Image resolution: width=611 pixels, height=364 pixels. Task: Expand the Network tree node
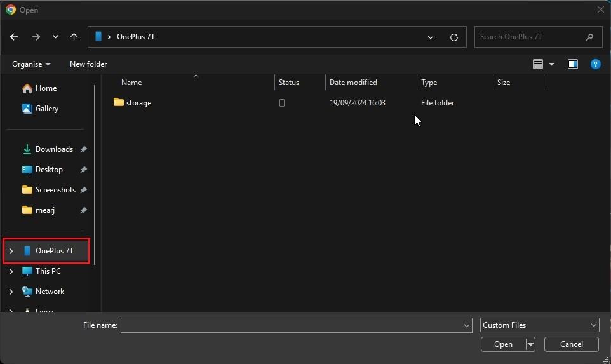tap(11, 292)
